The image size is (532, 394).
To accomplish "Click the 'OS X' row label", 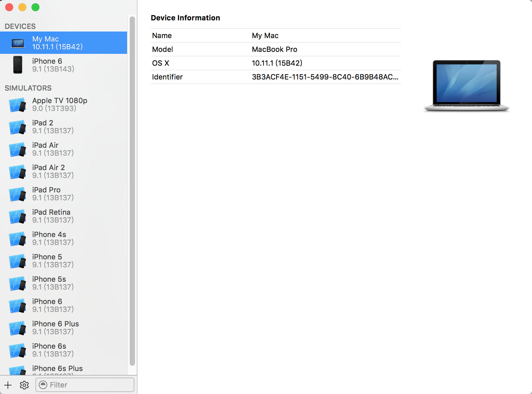I will (161, 63).
